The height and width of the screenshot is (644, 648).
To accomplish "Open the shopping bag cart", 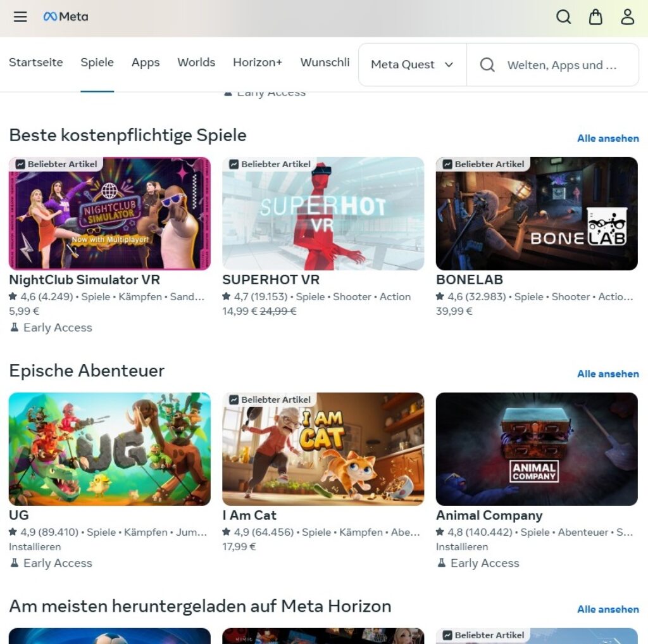I will [x=595, y=17].
